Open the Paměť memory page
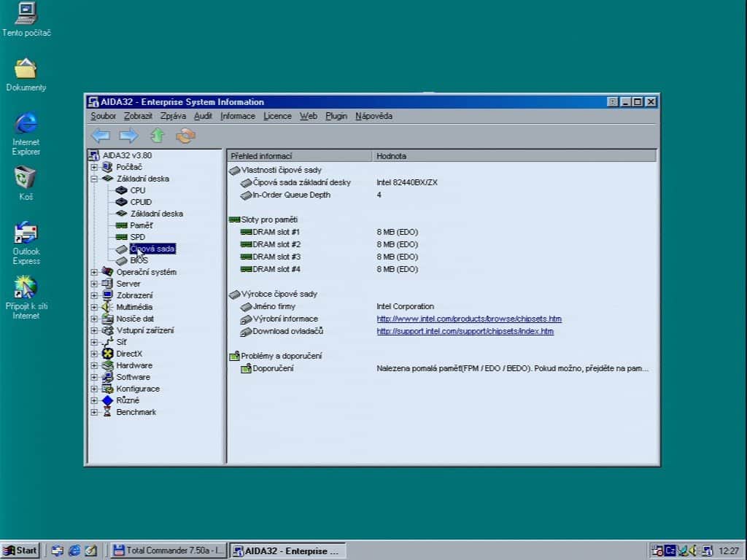Image resolution: width=747 pixels, height=560 pixels. click(141, 225)
